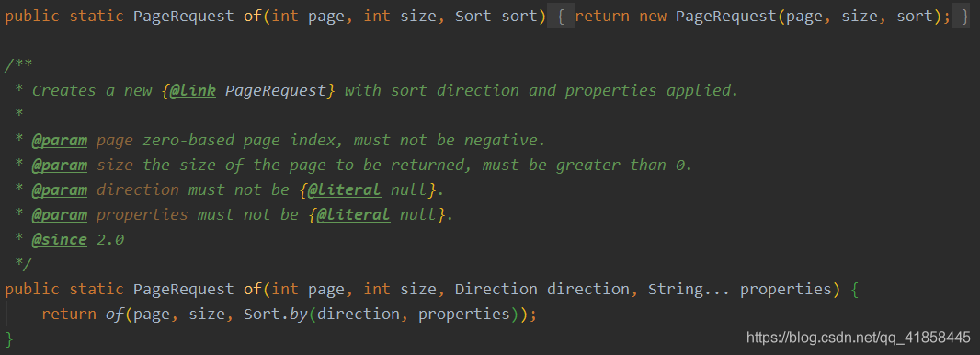
Task: Open the PageRequest link in the Javadoc
Action: click(276, 91)
